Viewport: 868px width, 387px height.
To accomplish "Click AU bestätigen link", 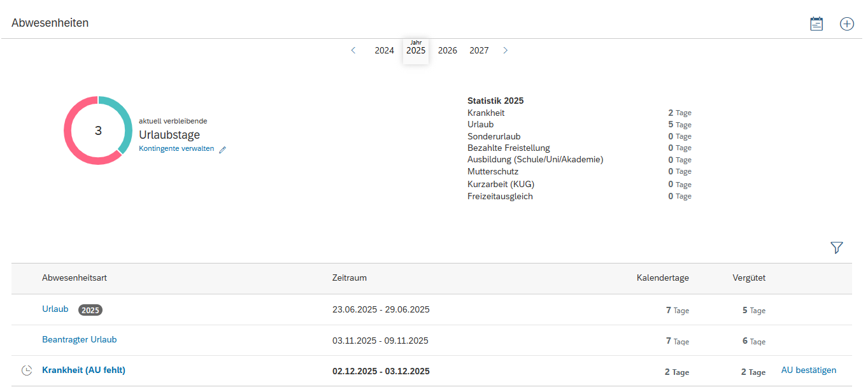I will [808, 370].
